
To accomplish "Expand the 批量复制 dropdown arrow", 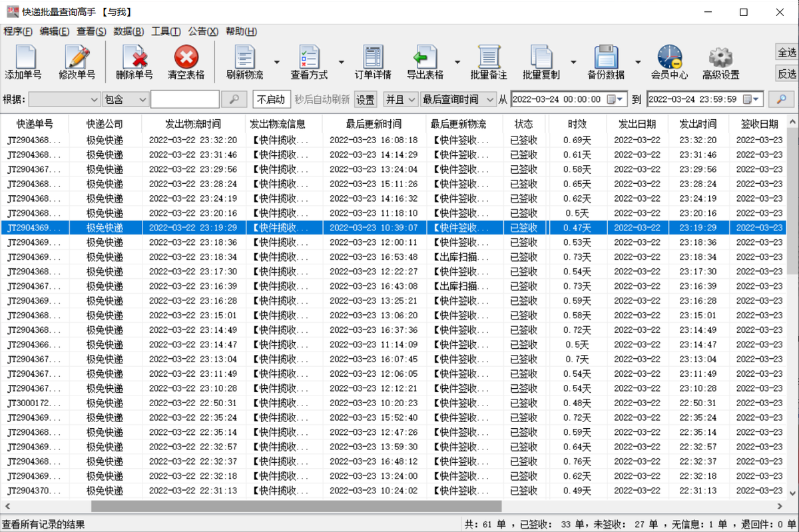I will tap(573, 61).
